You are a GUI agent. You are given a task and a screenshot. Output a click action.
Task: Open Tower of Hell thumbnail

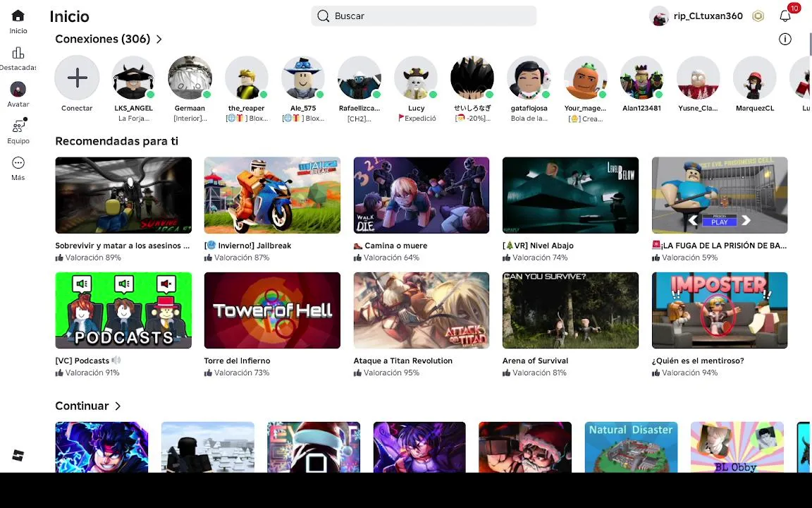tap(272, 310)
